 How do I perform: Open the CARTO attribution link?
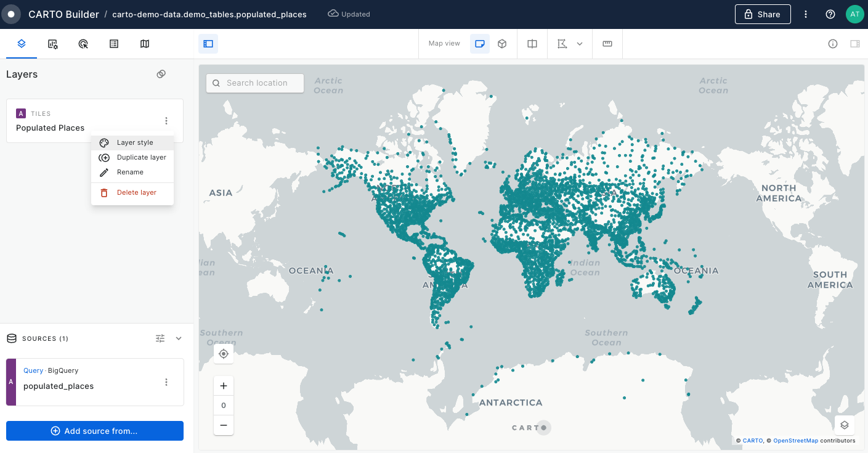pos(753,441)
